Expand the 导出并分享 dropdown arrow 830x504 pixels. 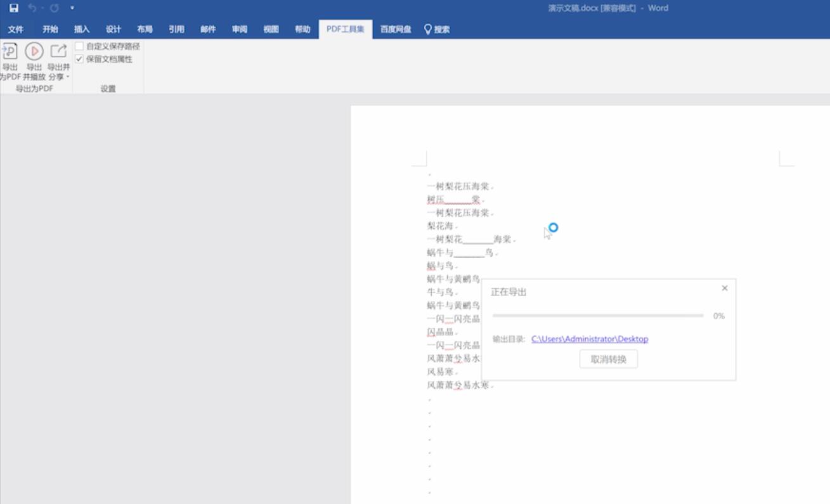click(68, 77)
